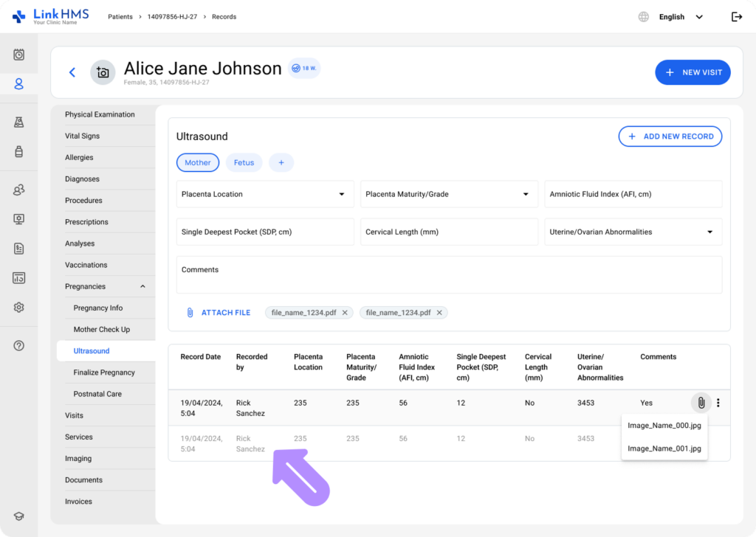Viewport: 756px width, 537px height.
Task: Click the graduation cap icon at bottom
Action: click(19, 516)
